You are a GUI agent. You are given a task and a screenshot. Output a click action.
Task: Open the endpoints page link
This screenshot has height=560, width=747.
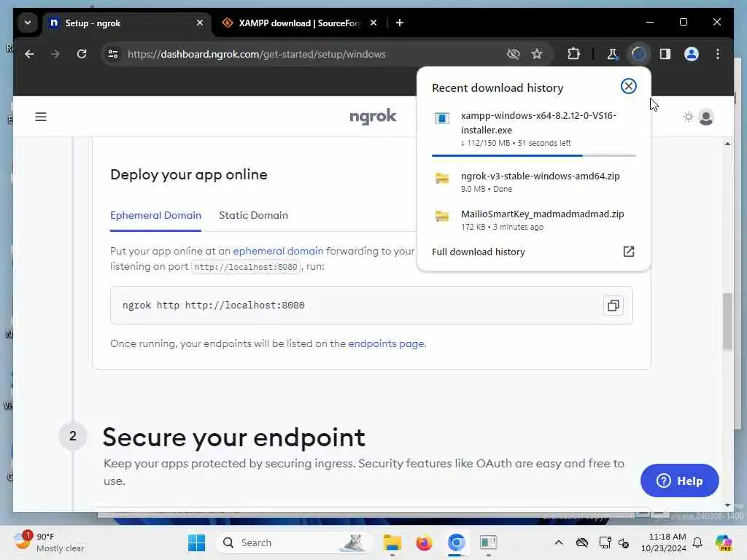(387, 344)
